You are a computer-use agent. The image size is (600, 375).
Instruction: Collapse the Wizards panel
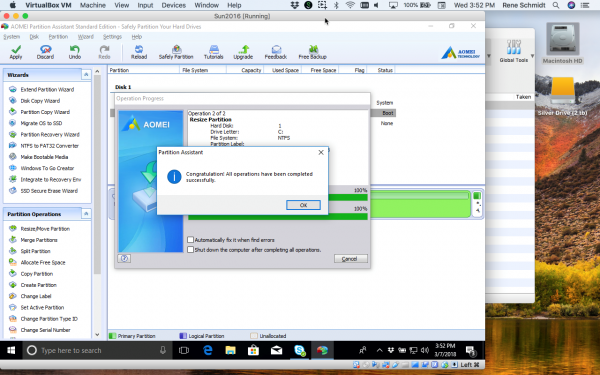[86, 75]
